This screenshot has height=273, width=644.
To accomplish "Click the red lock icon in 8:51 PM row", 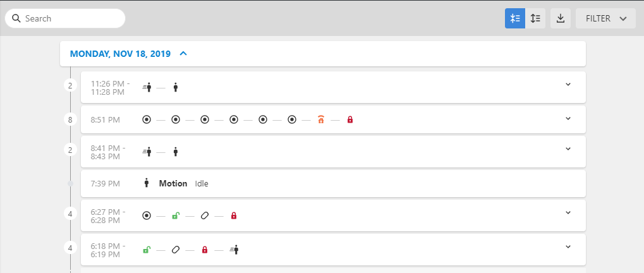I will [x=350, y=119].
